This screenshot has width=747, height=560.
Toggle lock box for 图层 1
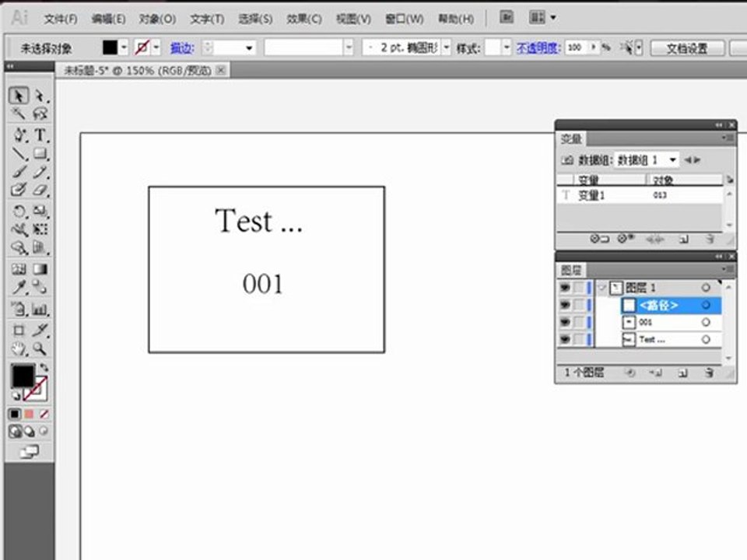579,288
